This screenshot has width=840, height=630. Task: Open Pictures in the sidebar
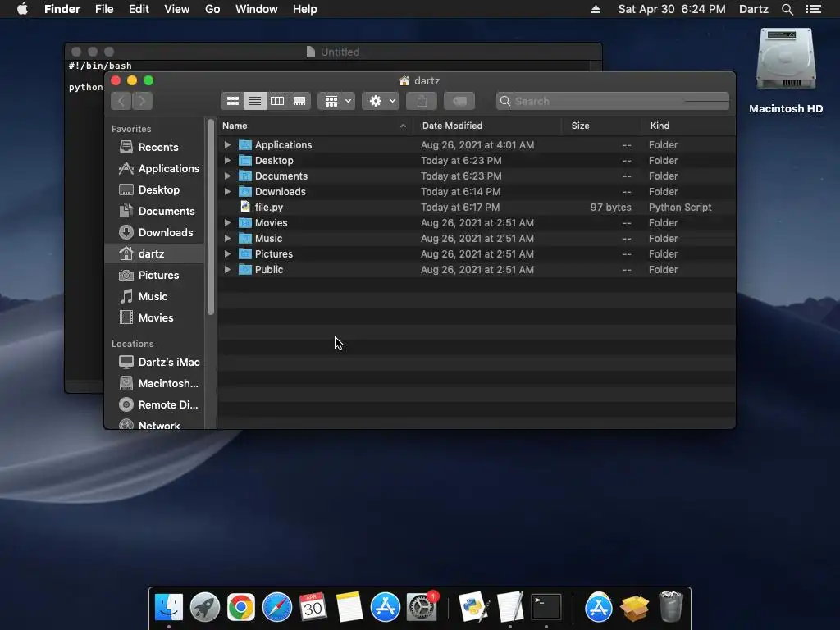(154, 275)
